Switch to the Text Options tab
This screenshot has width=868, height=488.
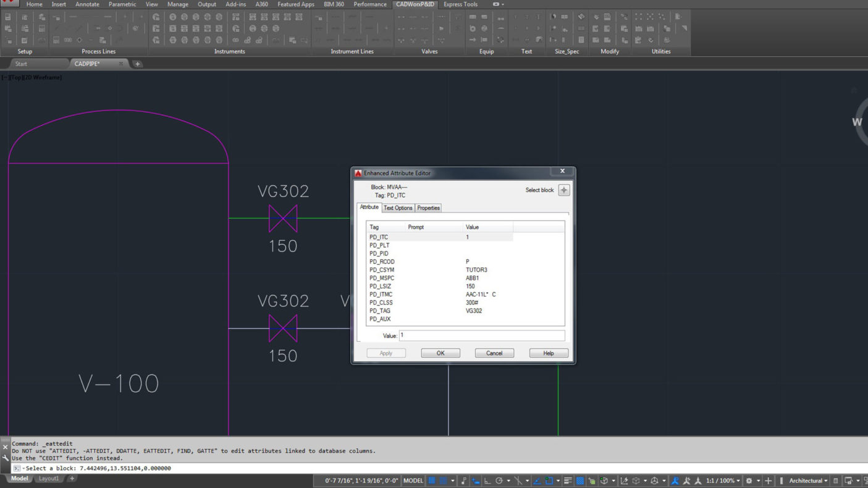(x=398, y=208)
